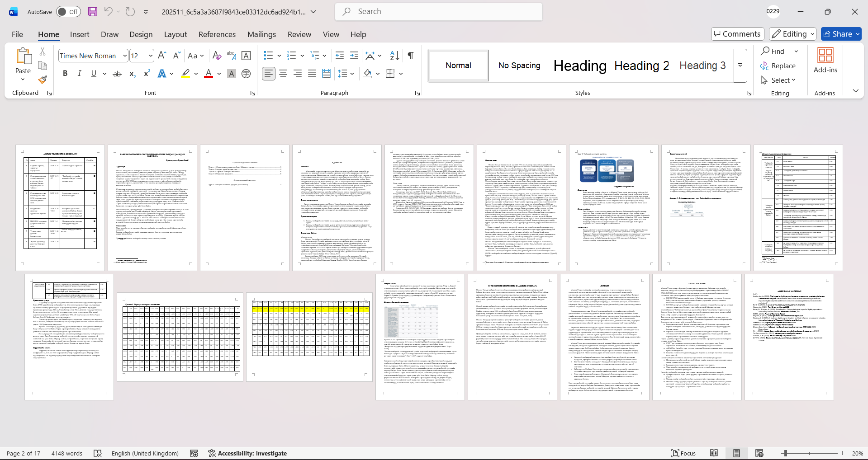Switch to the Layout tab
Viewport: 868px width, 460px height.
(175, 34)
